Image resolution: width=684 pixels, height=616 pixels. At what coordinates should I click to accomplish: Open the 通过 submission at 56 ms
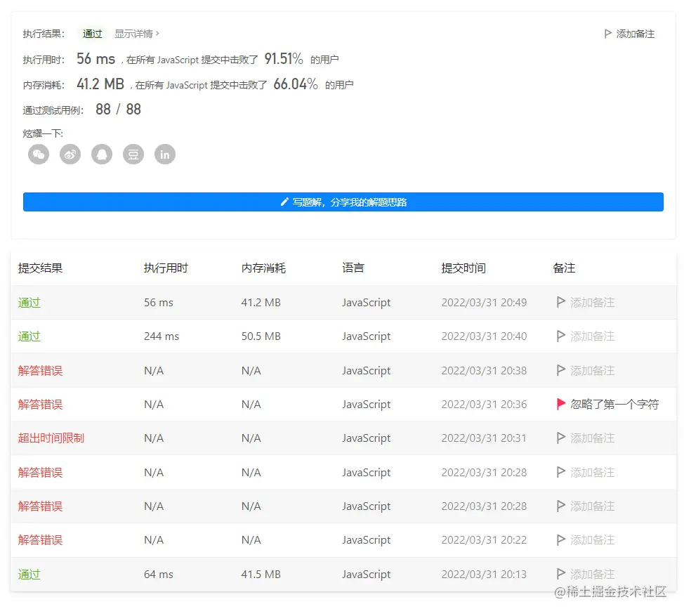click(x=29, y=302)
